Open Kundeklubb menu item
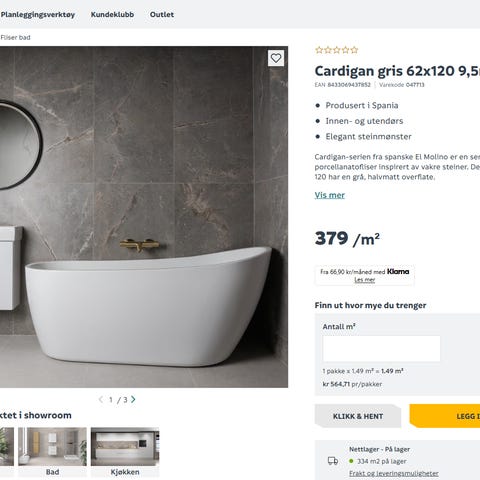This screenshot has height=480, width=480. point(112,14)
